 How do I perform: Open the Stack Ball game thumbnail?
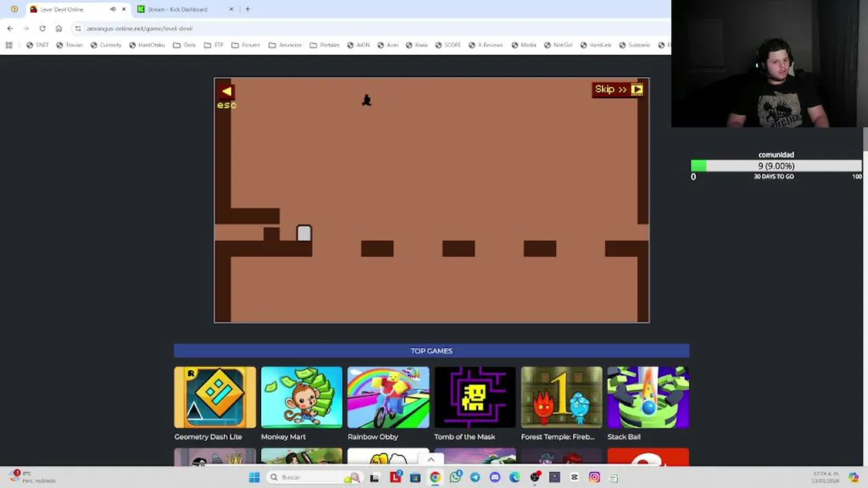point(648,397)
